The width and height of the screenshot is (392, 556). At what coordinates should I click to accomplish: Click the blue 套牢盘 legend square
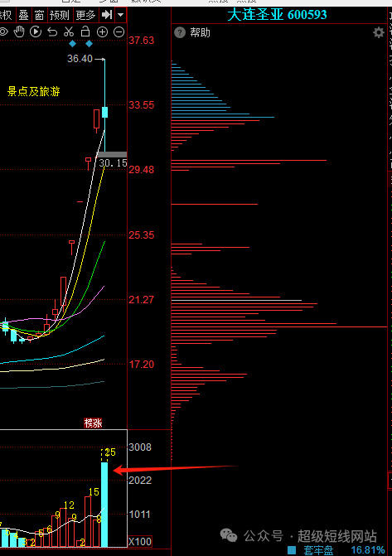tap(291, 550)
